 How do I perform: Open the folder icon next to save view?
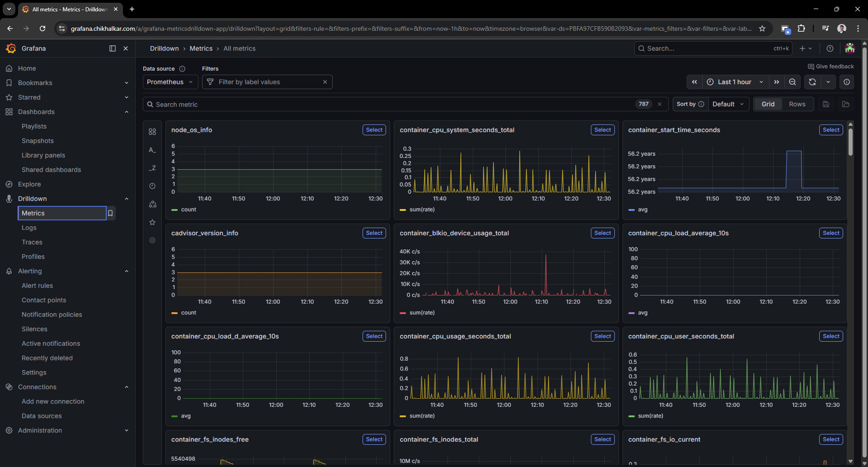846,104
